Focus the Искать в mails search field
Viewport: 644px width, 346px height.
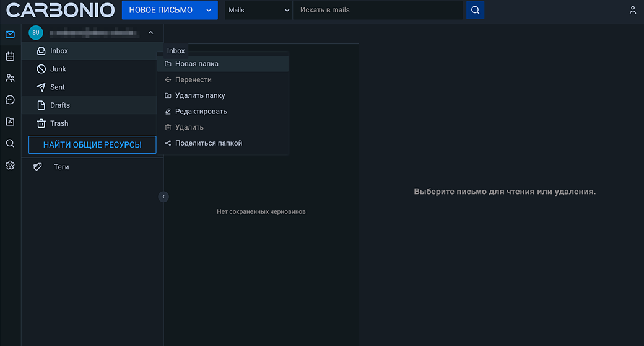point(378,10)
